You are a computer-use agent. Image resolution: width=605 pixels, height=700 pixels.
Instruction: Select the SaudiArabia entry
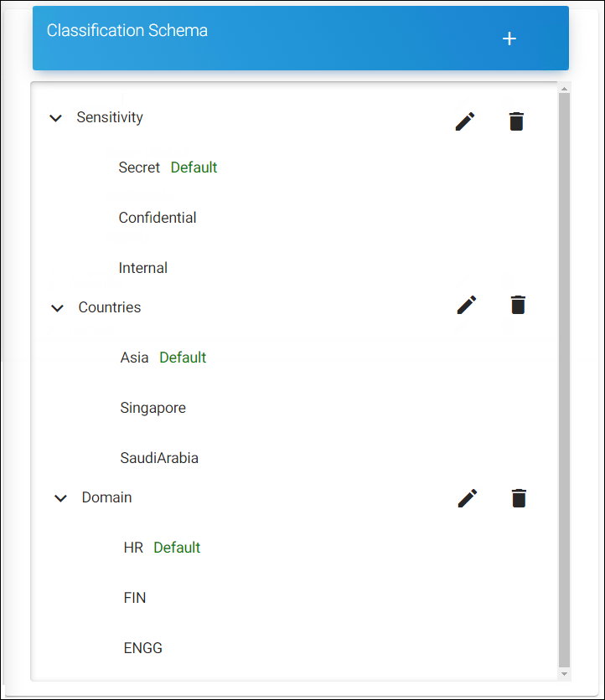click(x=159, y=458)
